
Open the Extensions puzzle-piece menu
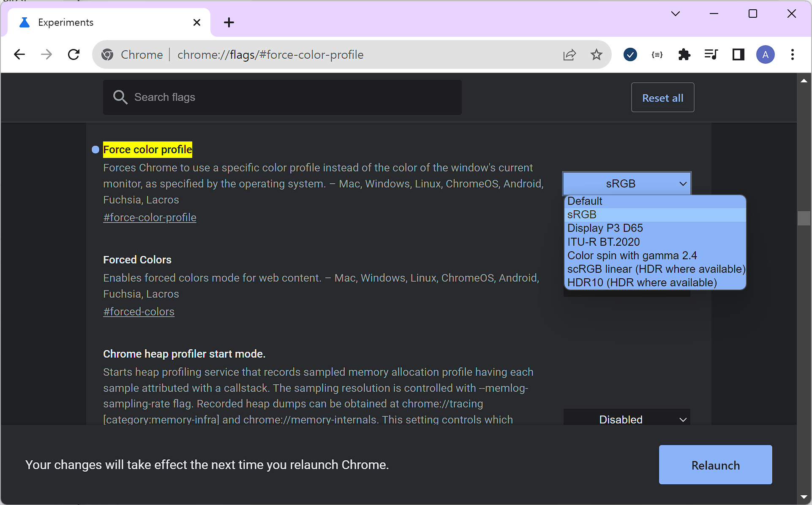(684, 54)
